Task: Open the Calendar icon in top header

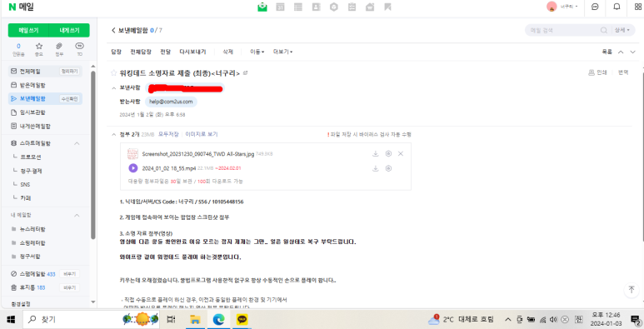Action: pos(281,7)
